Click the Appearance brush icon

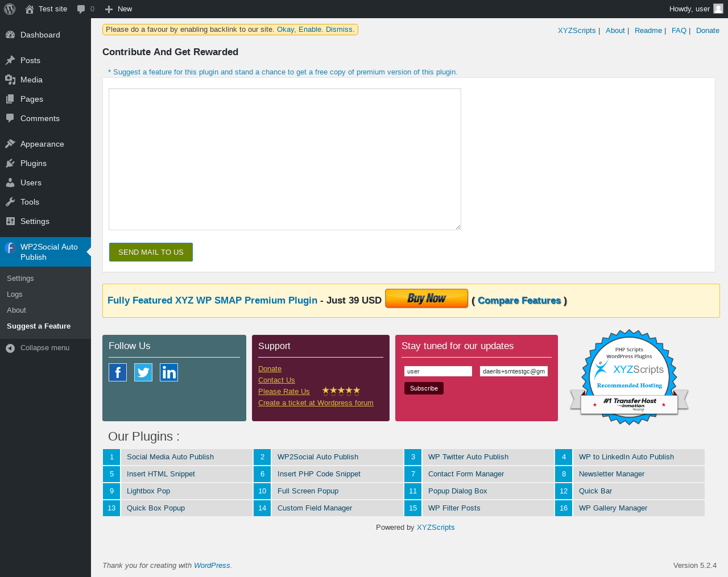click(10, 144)
